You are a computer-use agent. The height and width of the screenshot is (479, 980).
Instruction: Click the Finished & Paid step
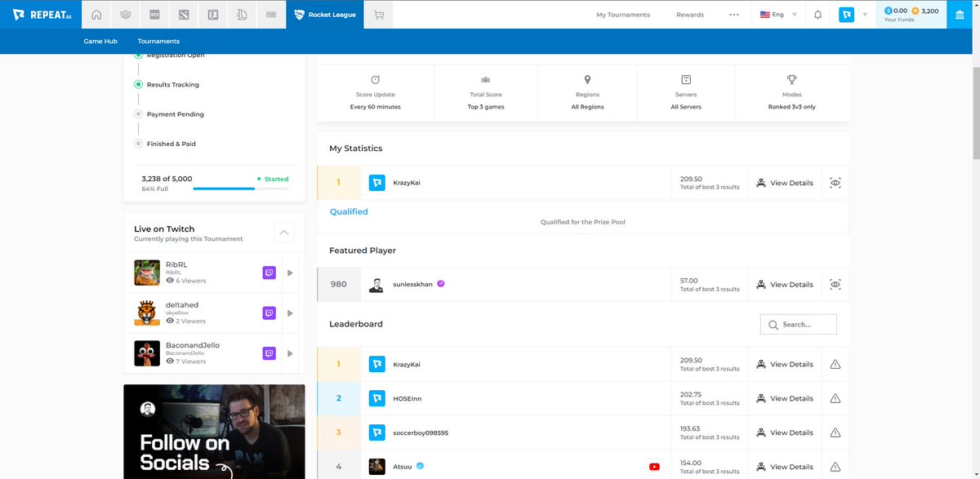pyautogui.click(x=171, y=144)
